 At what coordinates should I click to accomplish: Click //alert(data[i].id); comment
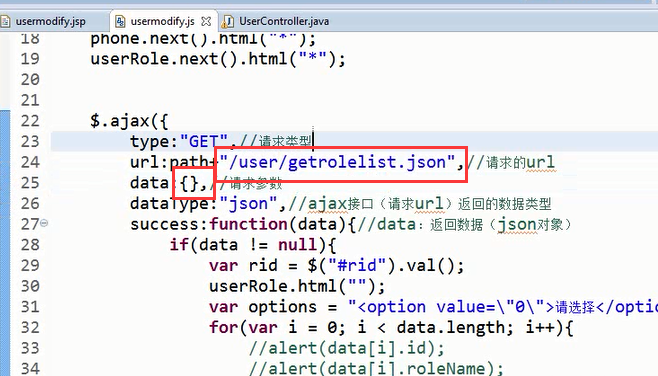pos(347,348)
